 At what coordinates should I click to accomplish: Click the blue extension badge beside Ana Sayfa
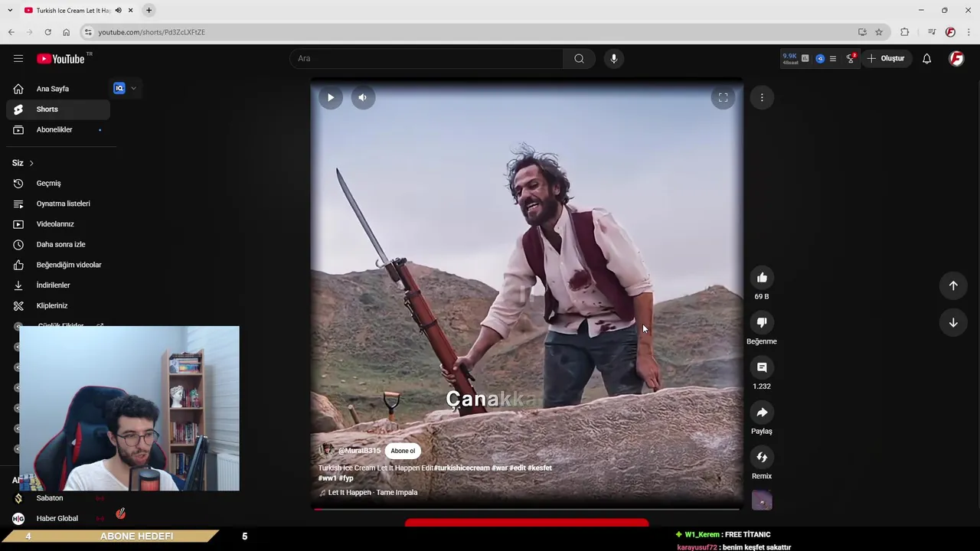pos(119,88)
